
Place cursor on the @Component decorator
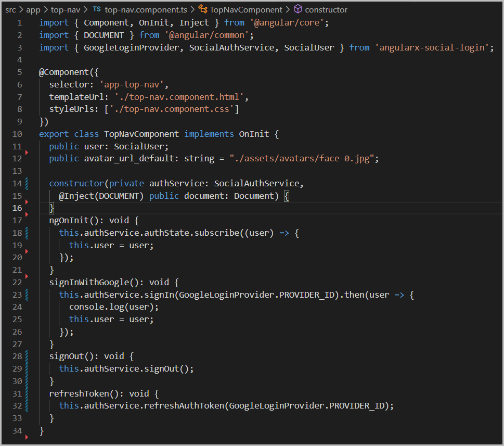(60, 72)
